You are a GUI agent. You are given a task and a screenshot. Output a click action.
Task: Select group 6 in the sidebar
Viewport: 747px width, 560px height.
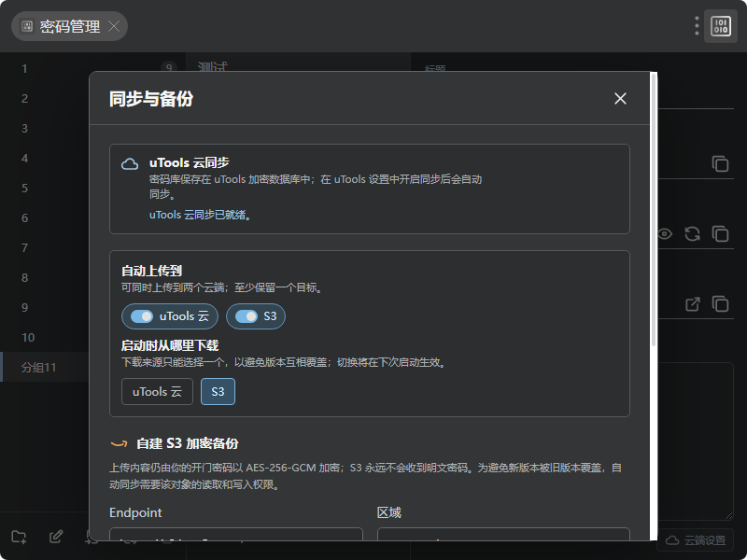[x=44, y=218]
